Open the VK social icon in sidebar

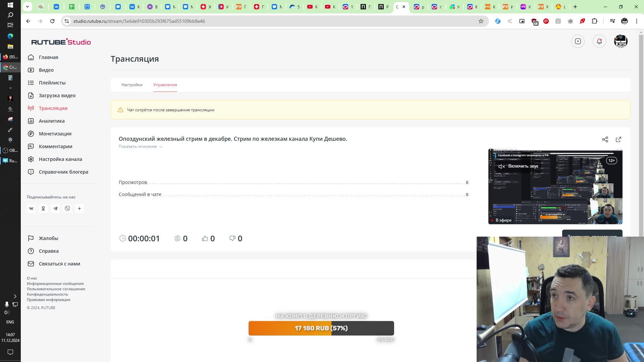pos(31,208)
